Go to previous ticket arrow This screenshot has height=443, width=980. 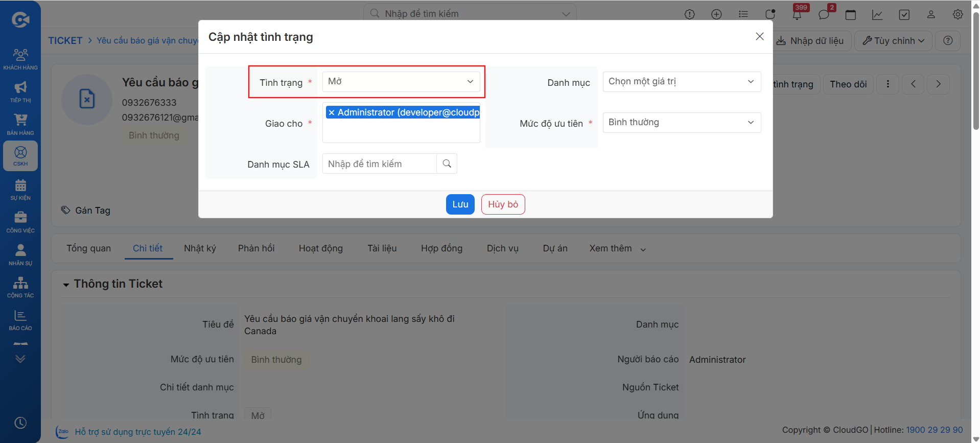[x=913, y=84]
